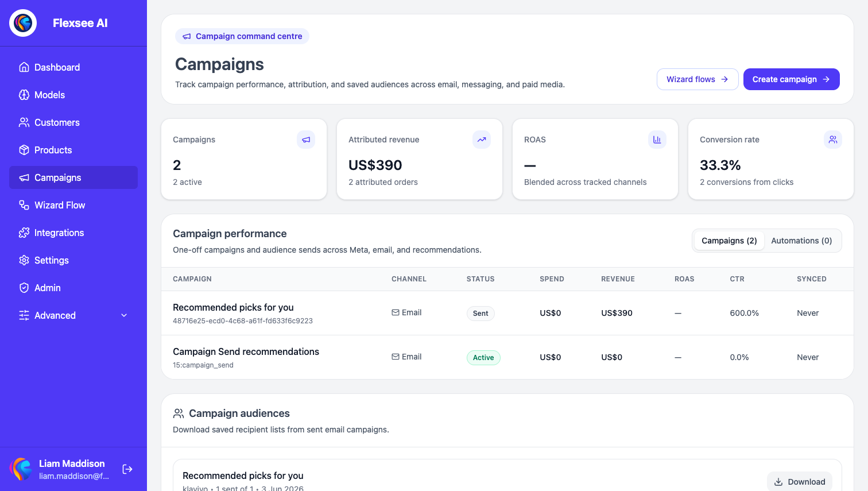The image size is (868, 491).
Task: Click trend icon on Attributed revenue card
Action: pos(482,140)
